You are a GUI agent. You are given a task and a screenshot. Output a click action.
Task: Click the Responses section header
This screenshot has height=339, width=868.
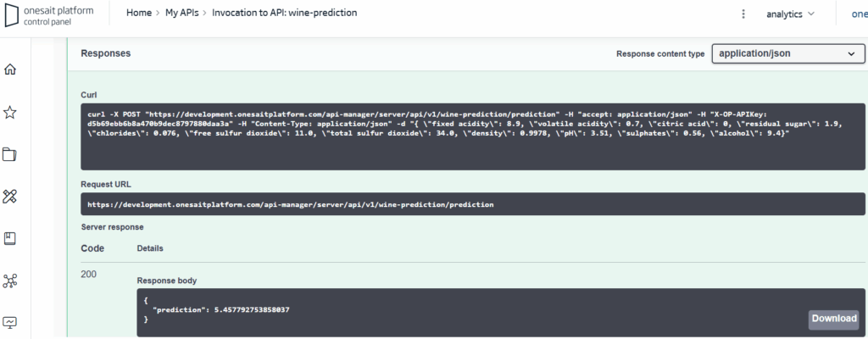pyautogui.click(x=105, y=53)
